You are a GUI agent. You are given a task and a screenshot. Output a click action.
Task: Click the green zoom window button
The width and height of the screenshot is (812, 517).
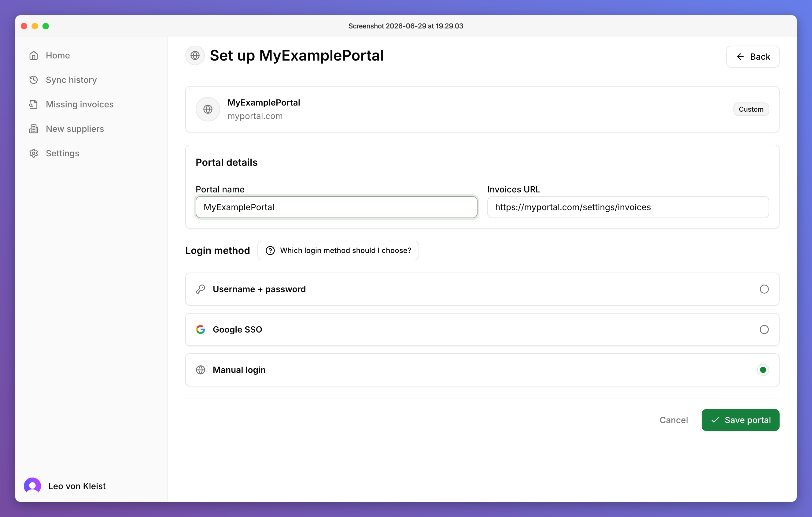(x=46, y=26)
